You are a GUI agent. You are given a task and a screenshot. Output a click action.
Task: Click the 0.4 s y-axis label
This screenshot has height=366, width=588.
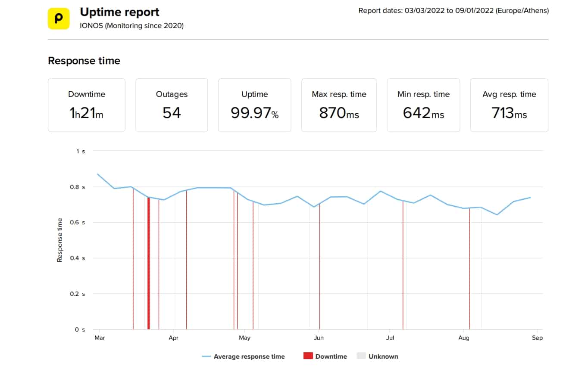point(78,258)
